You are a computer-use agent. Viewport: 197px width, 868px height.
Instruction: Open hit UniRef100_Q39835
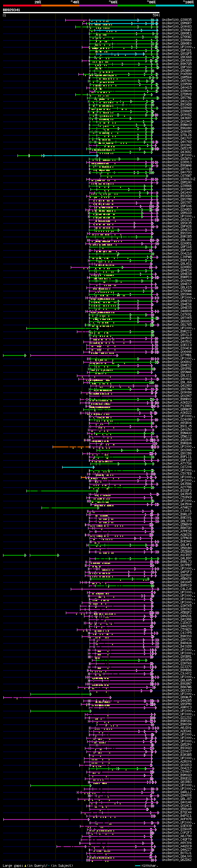(x=177, y=20)
